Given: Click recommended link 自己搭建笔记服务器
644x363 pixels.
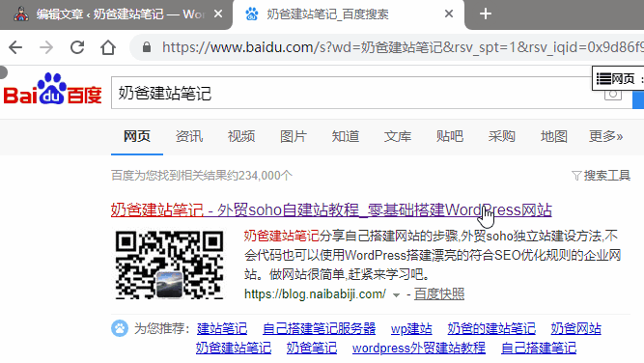Looking at the screenshot, I should [x=320, y=329].
